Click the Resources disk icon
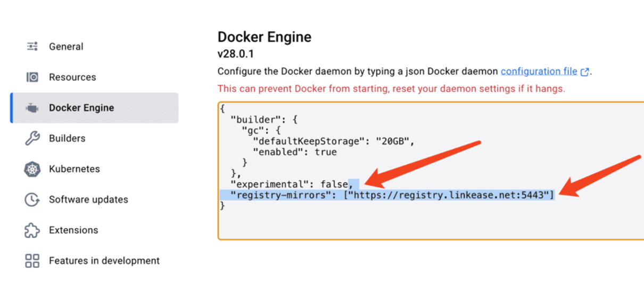Viewport: 644px width, 302px height. (x=32, y=77)
